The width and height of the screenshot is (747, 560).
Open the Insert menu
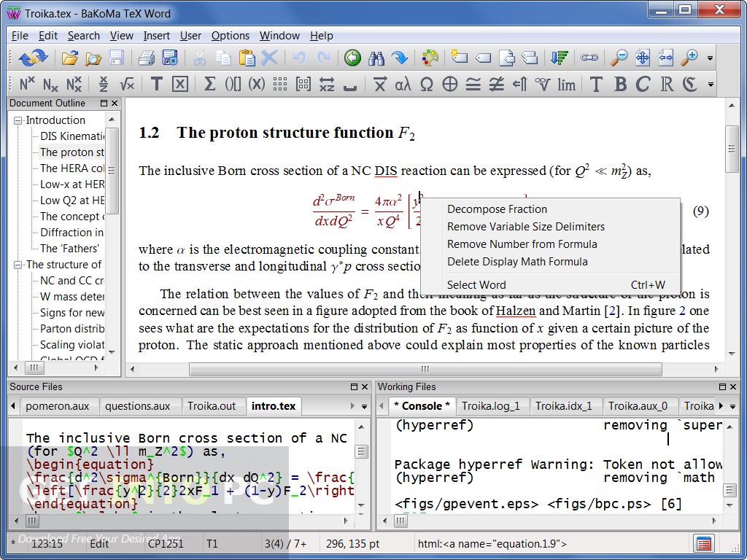point(156,36)
